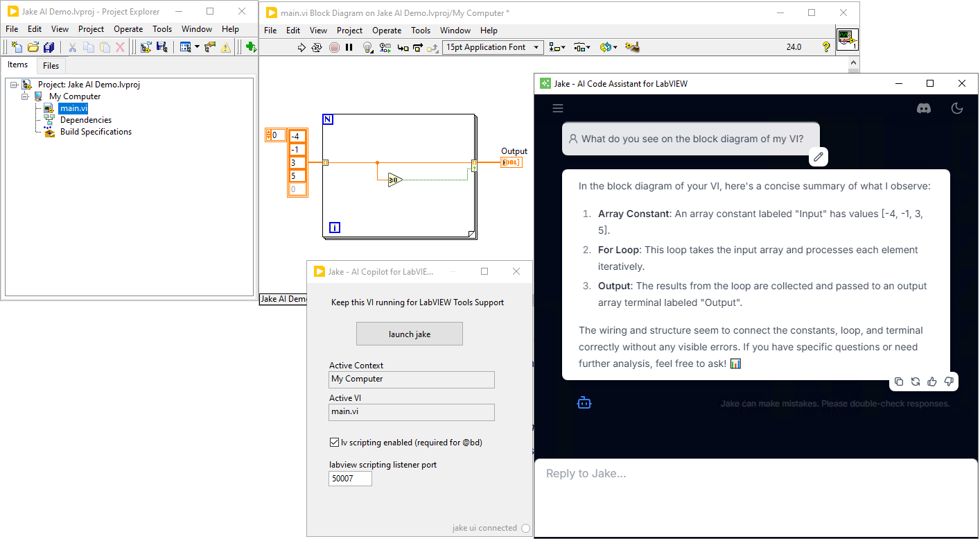Collapse the My Computer tree node

pos(23,96)
